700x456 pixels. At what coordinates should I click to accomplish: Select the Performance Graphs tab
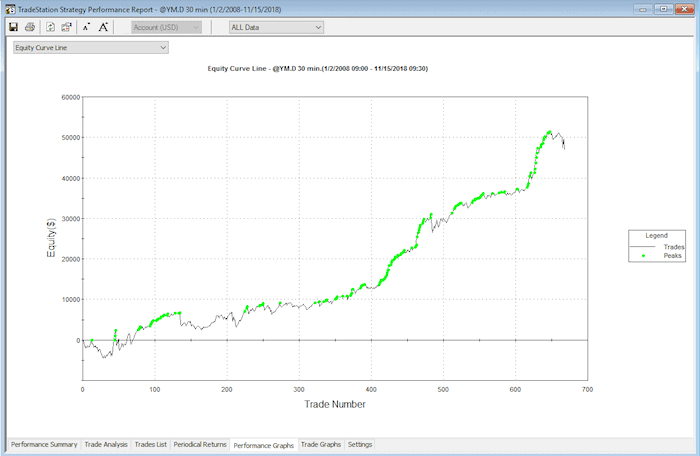263,445
